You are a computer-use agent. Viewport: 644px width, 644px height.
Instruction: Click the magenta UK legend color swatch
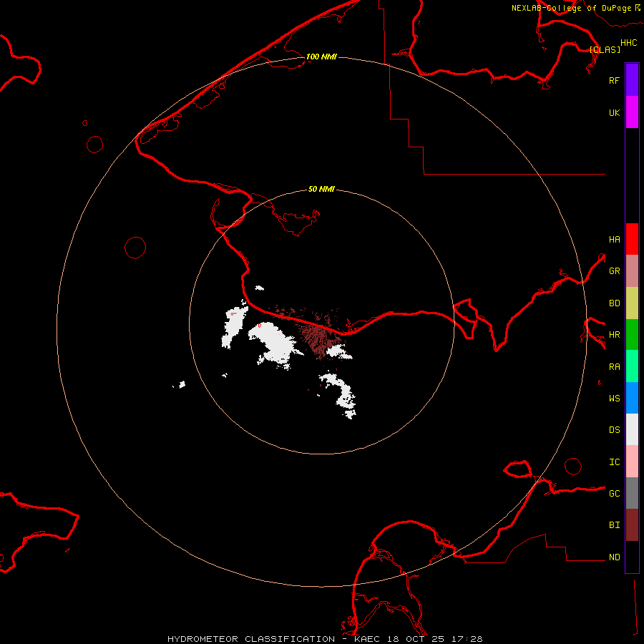(x=632, y=112)
